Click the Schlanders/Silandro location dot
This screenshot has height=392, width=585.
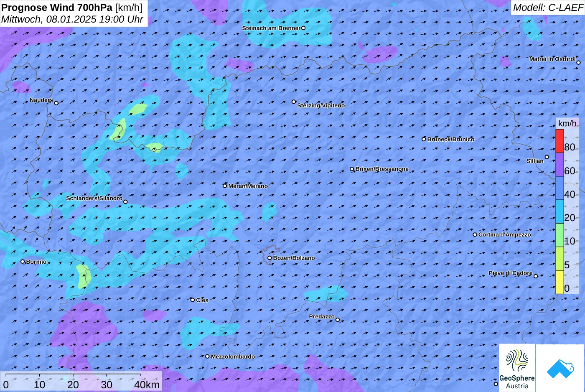(x=125, y=202)
